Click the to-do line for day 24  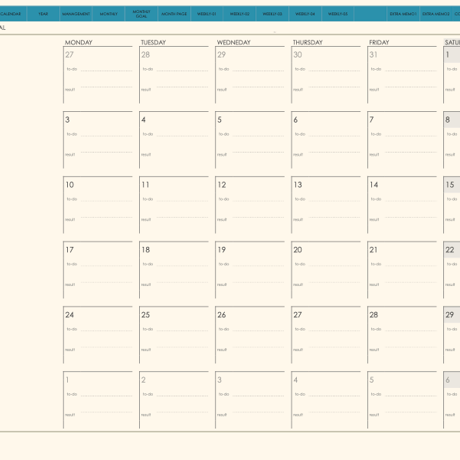tap(106, 331)
